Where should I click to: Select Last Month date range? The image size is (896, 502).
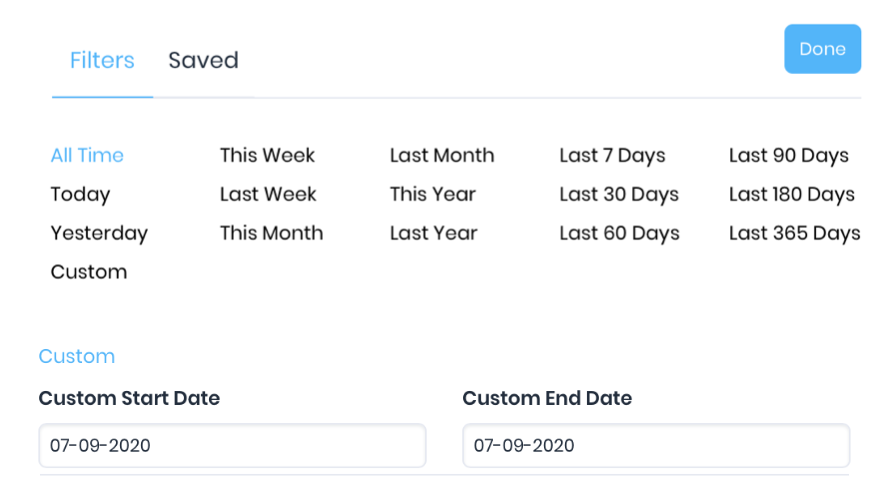(442, 155)
